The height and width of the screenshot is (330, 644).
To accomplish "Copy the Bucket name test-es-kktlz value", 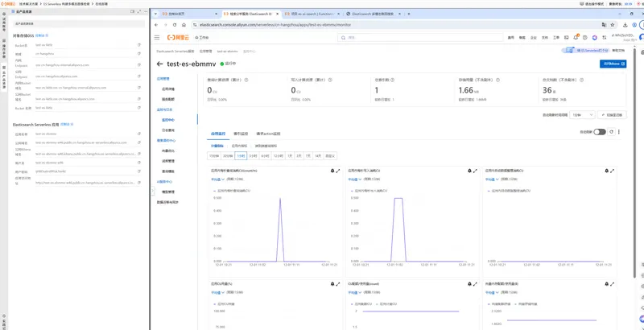I will pos(138,45).
